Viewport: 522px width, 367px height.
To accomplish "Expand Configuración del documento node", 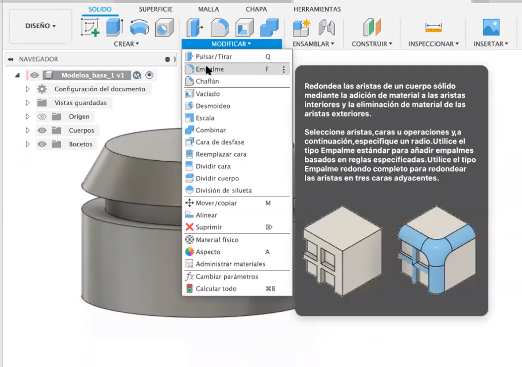I will (x=28, y=89).
